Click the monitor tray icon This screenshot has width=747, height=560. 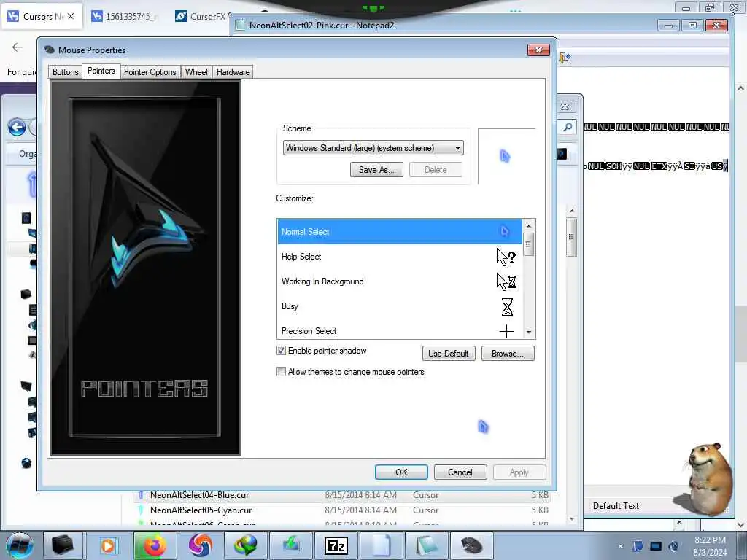click(656, 546)
